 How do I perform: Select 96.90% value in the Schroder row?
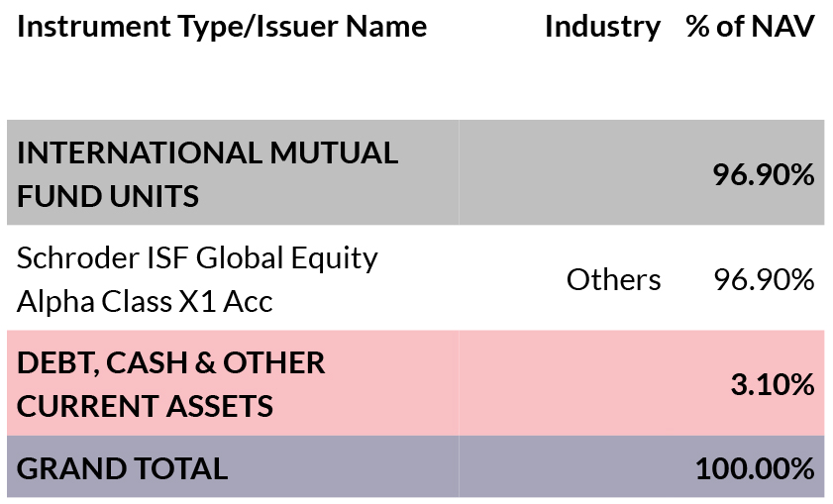click(x=763, y=280)
